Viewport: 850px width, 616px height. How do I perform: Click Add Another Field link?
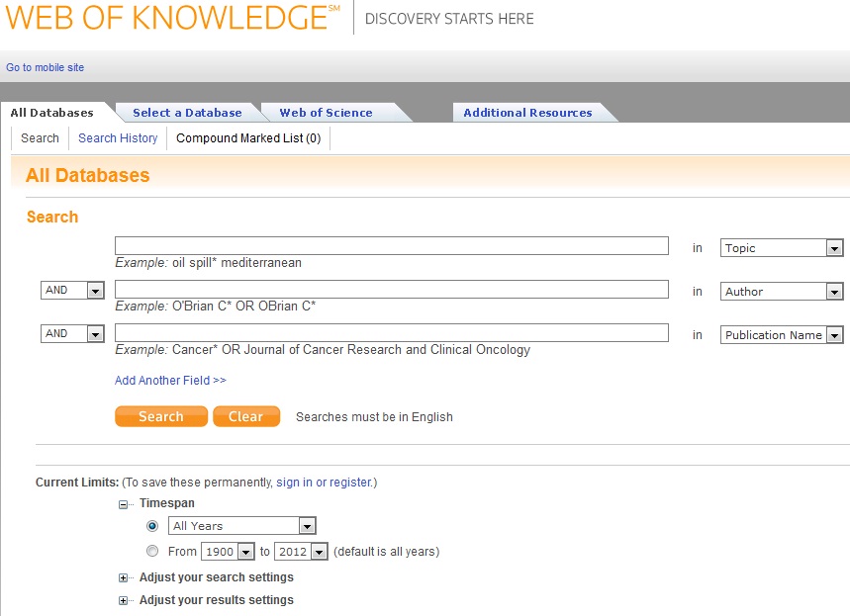170,381
